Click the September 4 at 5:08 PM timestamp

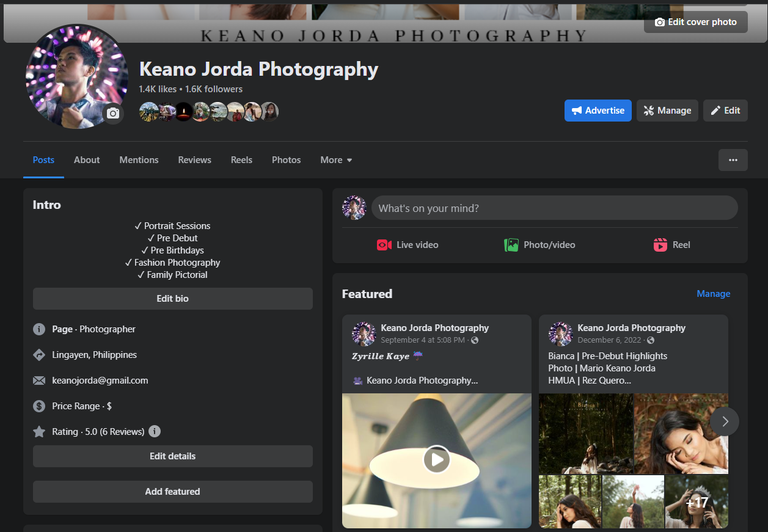click(423, 340)
